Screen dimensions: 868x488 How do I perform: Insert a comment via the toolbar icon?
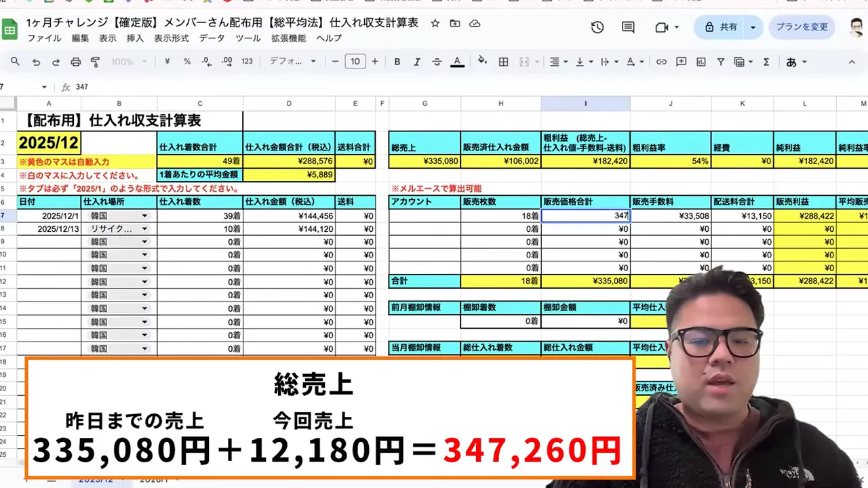(682, 62)
